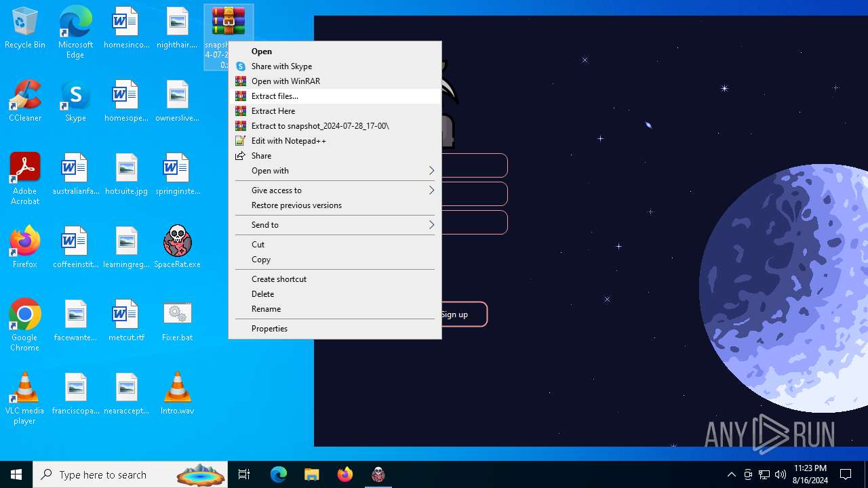The image size is (868, 488).
Task: Choose Restore previous versions
Action: click(335, 205)
